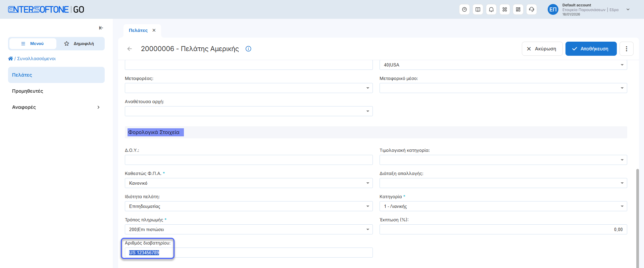The image size is (644, 268).
Task: Click the home icon in breadcrumb
Action: tap(10, 58)
